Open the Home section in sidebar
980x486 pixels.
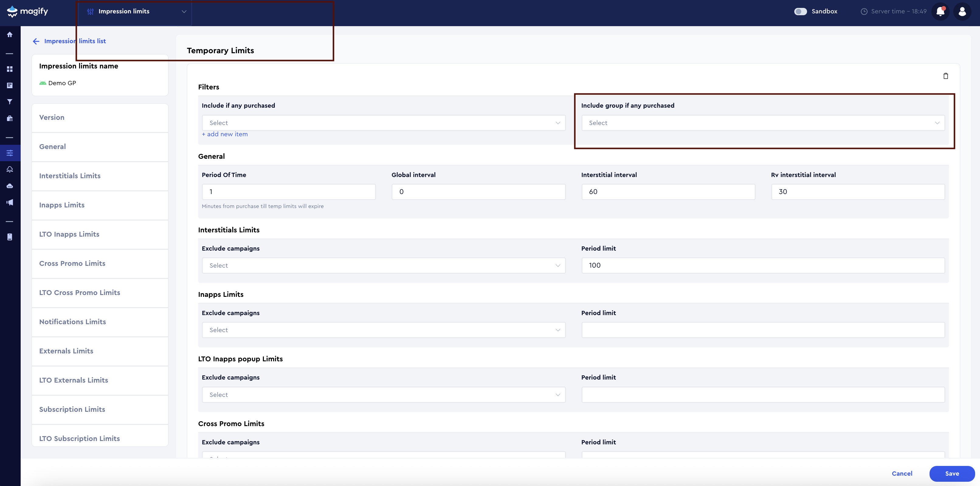point(9,34)
